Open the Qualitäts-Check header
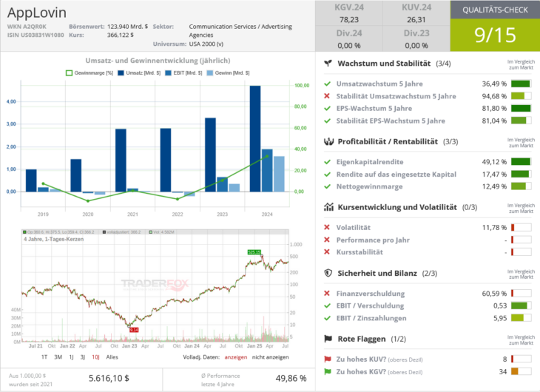 tap(495, 10)
